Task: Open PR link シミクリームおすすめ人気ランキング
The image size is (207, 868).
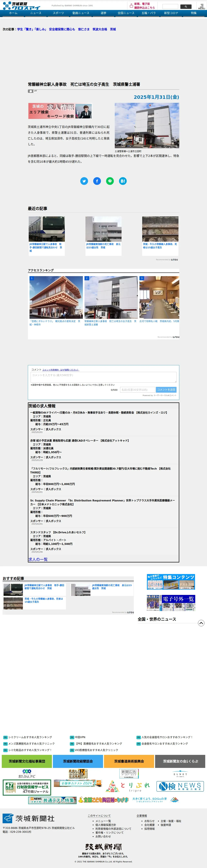Action: pos(30,737)
